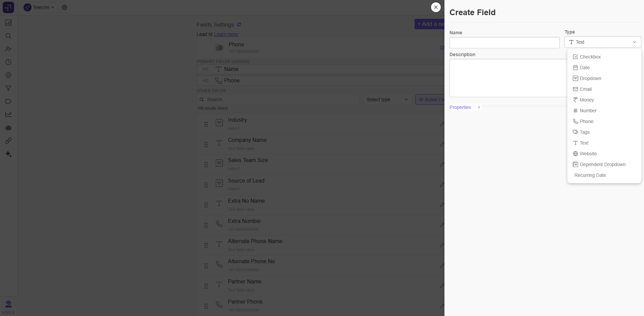Open the Select type dropdown

point(387,99)
